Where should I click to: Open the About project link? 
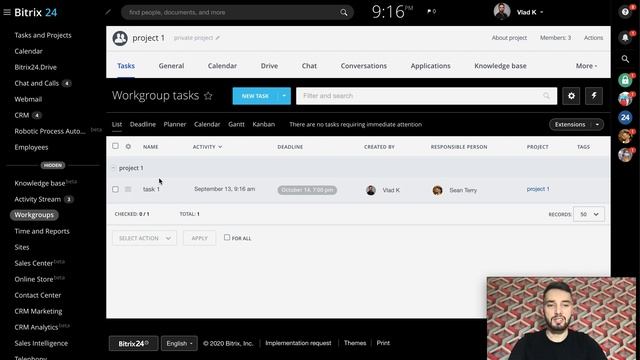pos(509,38)
